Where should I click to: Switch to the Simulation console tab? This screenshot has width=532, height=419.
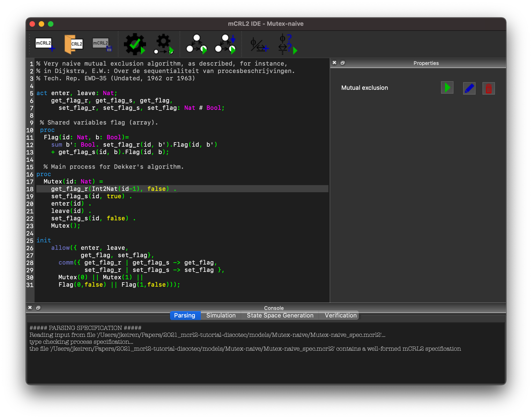click(x=221, y=315)
